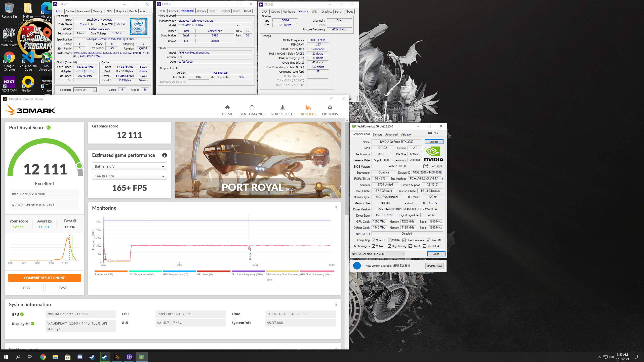Viewport: 644px width, 362px height.
Task: Toggle the DirectML checkbox
Action: 428,240
